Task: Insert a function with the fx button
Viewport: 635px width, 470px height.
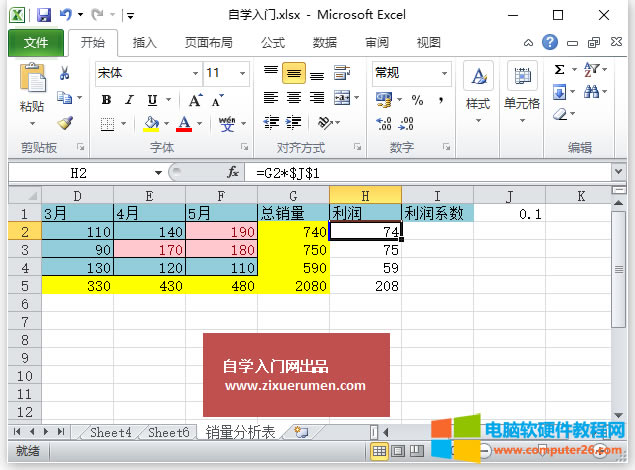Action: coord(232,173)
